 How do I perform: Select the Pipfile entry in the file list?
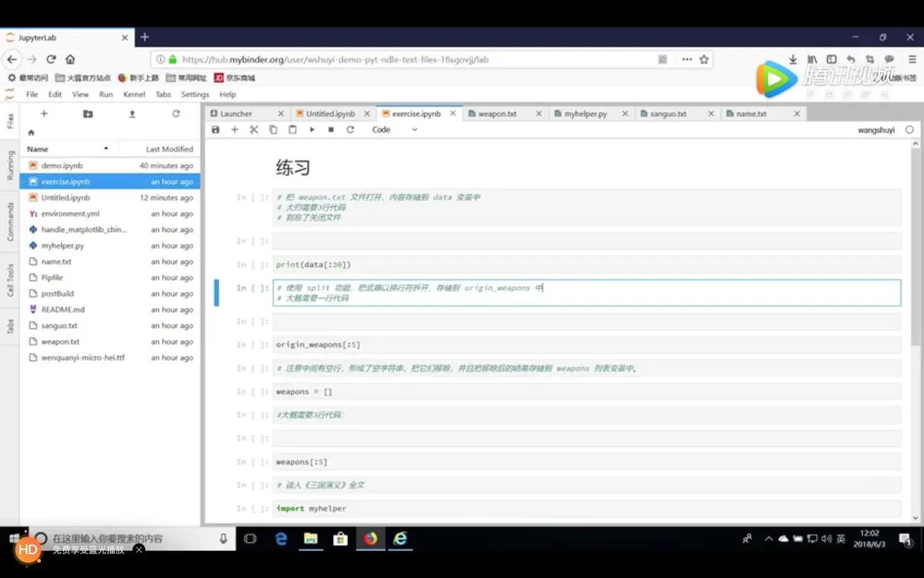click(110, 277)
